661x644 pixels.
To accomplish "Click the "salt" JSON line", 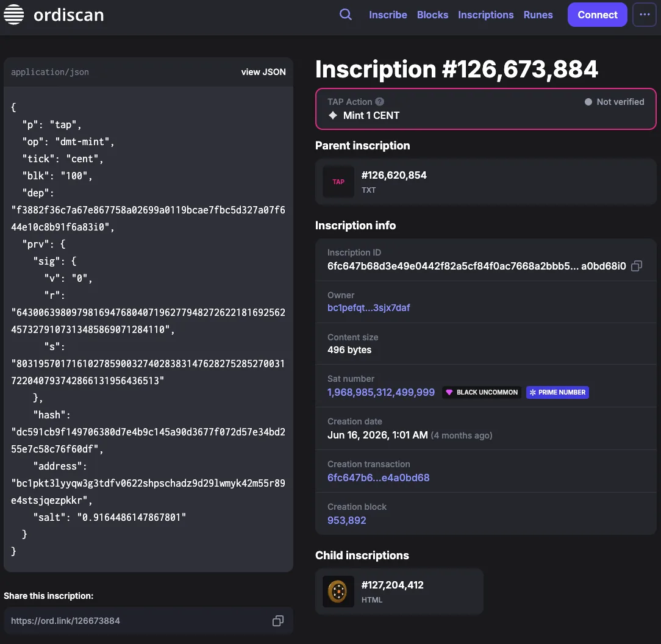I will [x=110, y=517].
